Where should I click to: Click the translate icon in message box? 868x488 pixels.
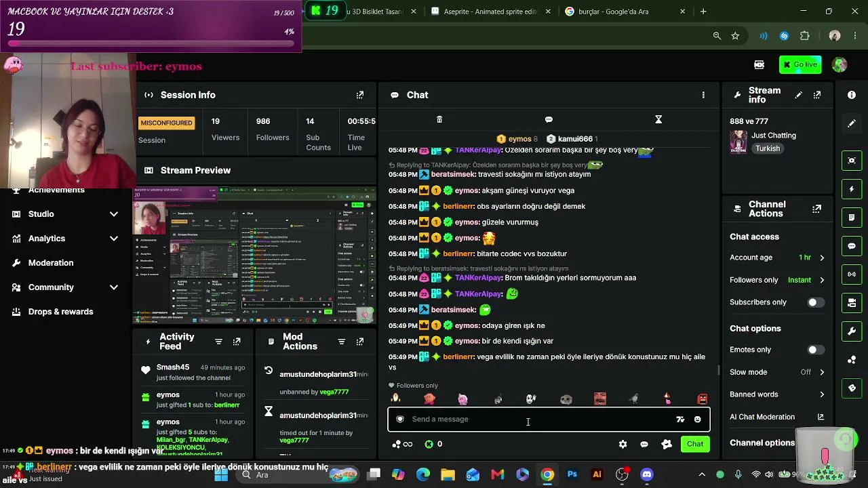680,420
